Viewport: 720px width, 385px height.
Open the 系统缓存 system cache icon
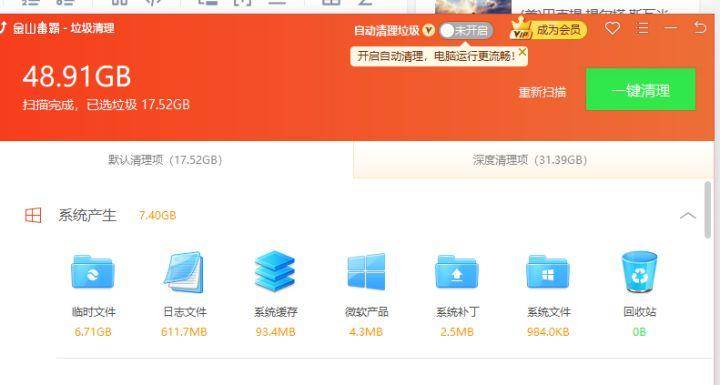[275, 271]
